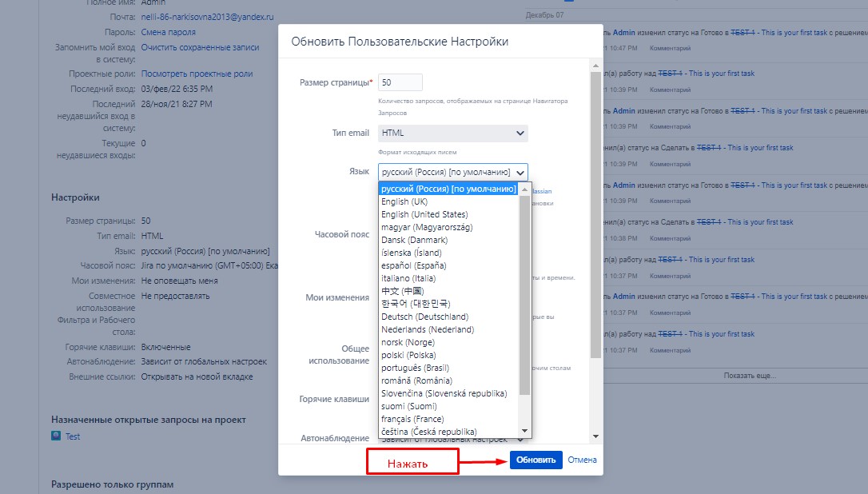Click the Отмена link in dialog
Viewport: 868px width, 494px height.
(x=583, y=460)
